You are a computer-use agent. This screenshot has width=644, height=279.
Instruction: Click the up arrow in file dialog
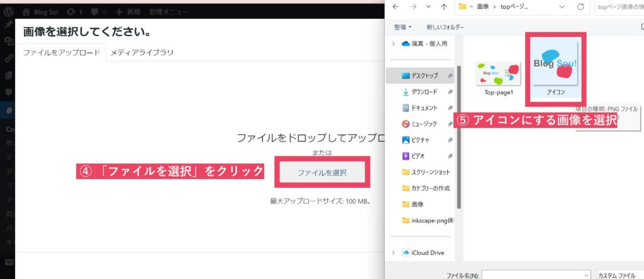pyautogui.click(x=443, y=8)
